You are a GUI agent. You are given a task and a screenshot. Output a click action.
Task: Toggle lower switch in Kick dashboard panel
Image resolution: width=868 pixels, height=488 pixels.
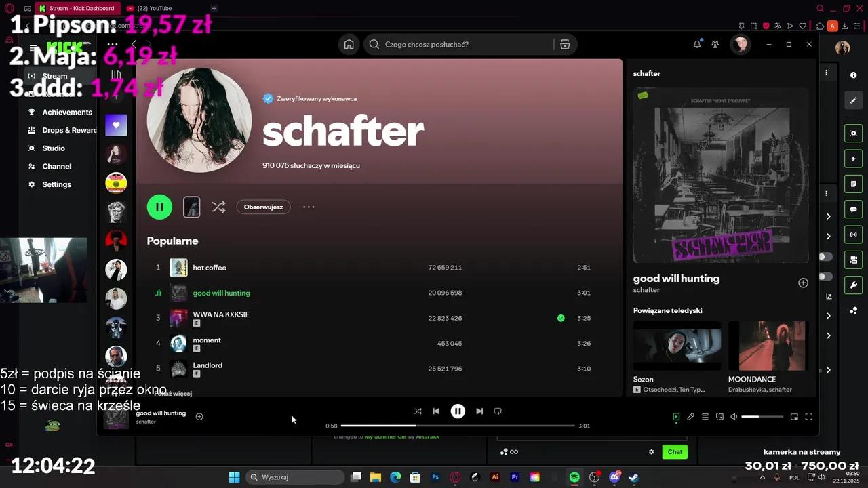(x=825, y=277)
